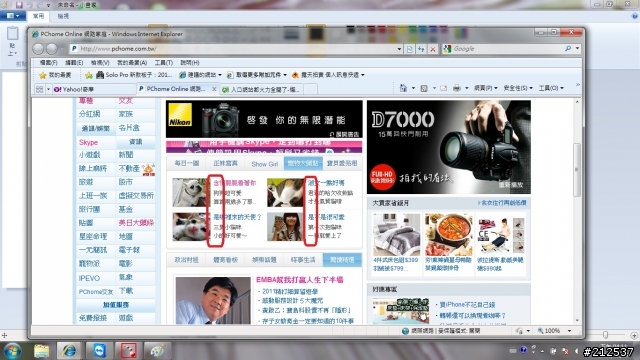Click the Print icon in command bar
This screenshot has width=640, height=360.
coord(457,88)
